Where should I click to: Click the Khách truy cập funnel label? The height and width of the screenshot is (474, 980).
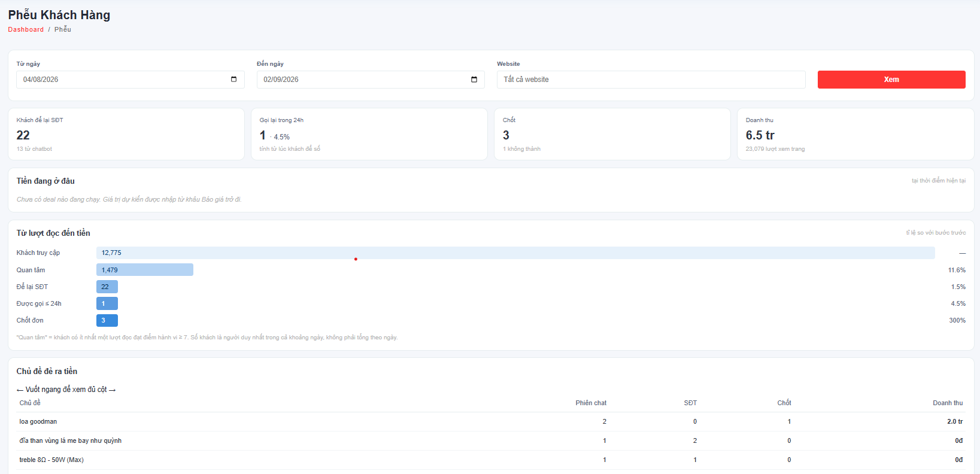click(x=38, y=253)
